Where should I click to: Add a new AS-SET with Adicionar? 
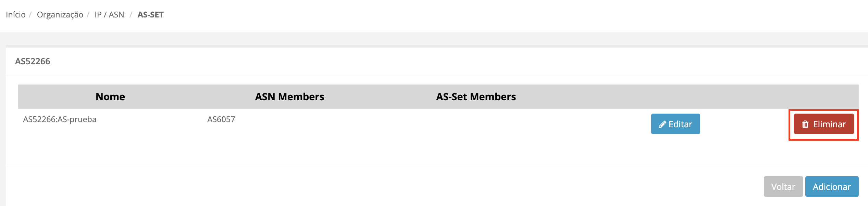(x=831, y=186)
